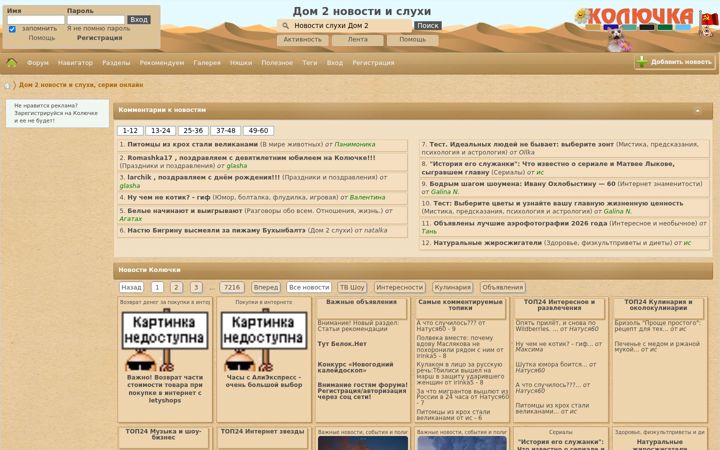Click the red Soviet flag icon

(x=708, y=19)
